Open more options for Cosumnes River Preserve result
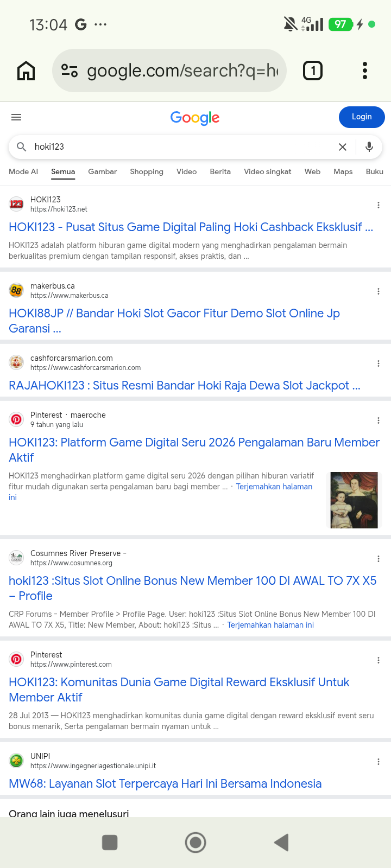This screenshot has height=868, width=391. (x=379, y=559)
